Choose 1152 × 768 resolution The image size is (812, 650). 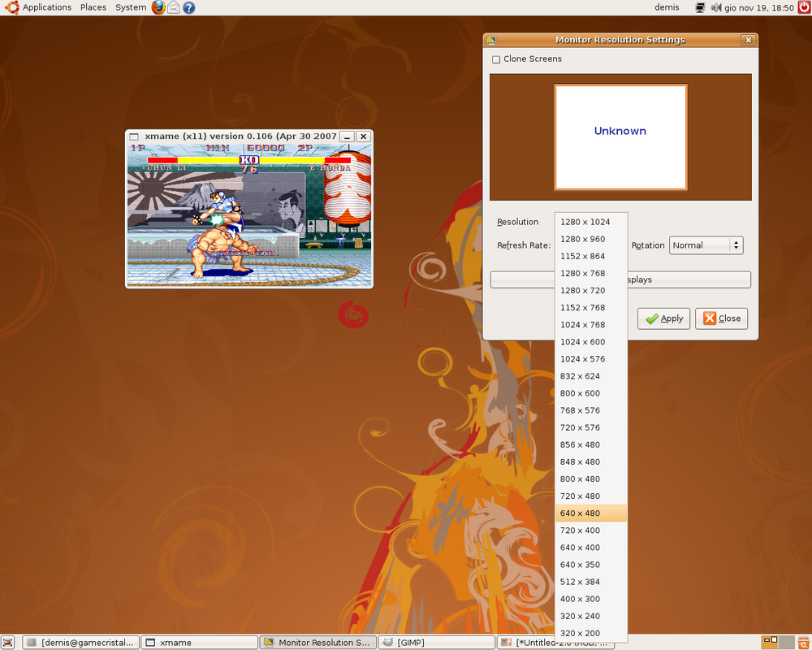(x=591, y=307)
